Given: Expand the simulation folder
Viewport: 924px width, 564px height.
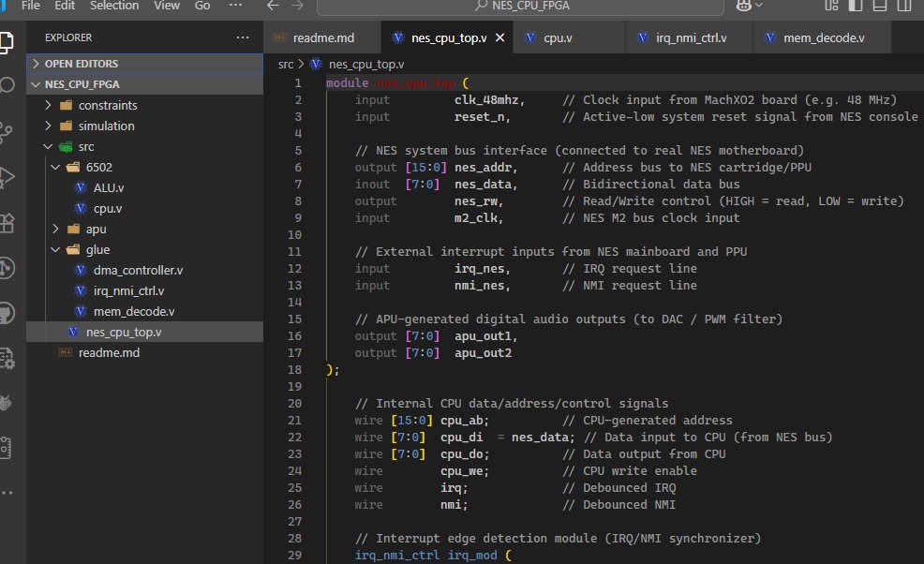Looking at the screenshot, I should click(144, 126).
